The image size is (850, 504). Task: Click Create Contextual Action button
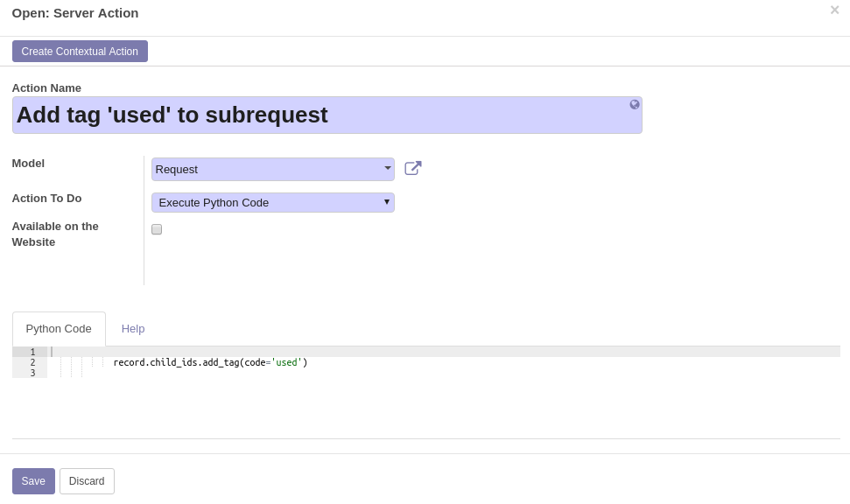[x=80, y=52]
